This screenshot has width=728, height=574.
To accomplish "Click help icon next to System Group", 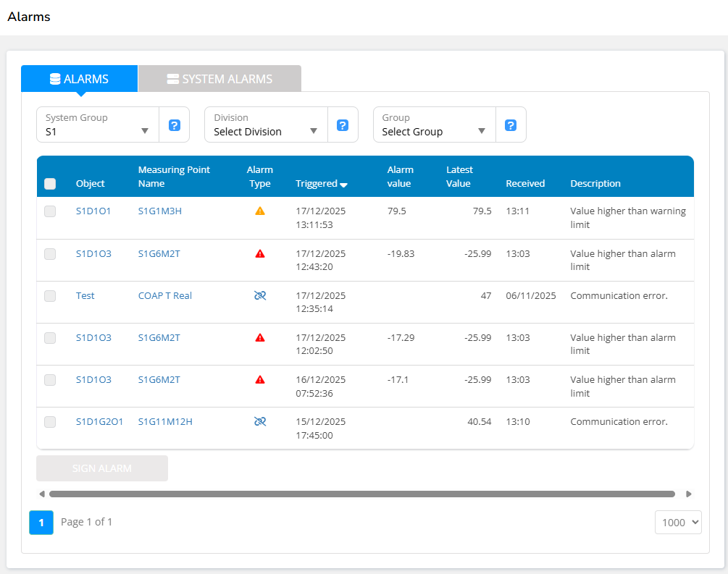I will click(174, 125).
